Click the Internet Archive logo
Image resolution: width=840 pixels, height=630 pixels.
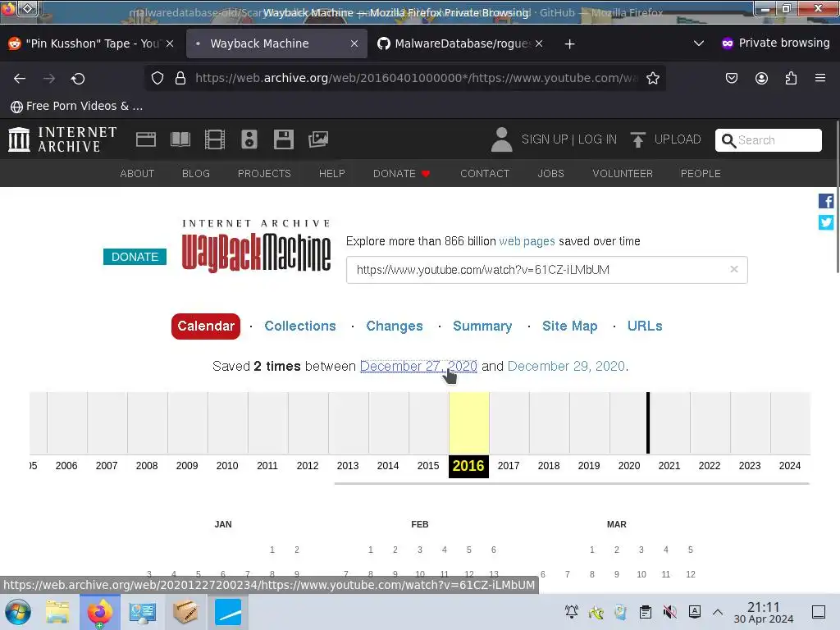(62, 139)
